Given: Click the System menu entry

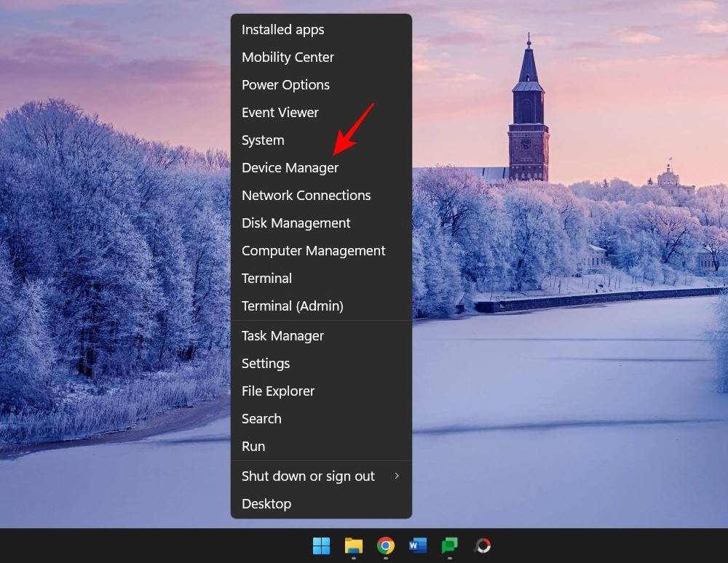Looking at the screenshot, I should point(263,140).
